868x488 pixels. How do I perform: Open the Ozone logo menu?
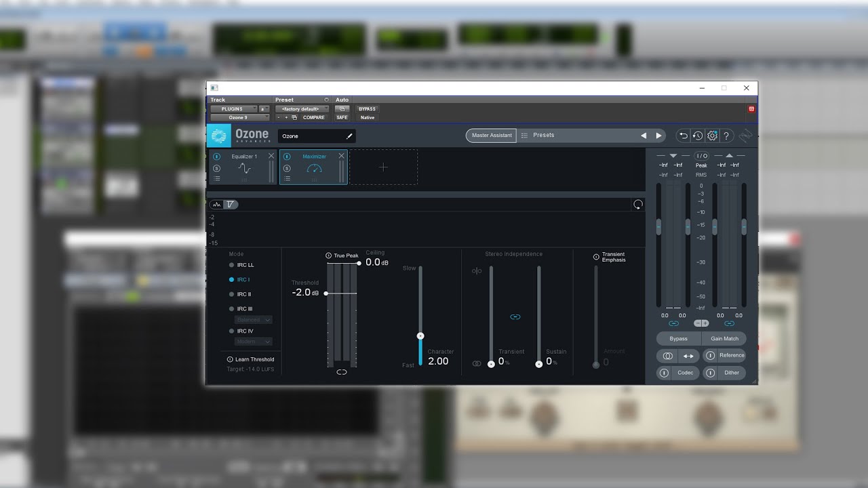coord(219,136)
